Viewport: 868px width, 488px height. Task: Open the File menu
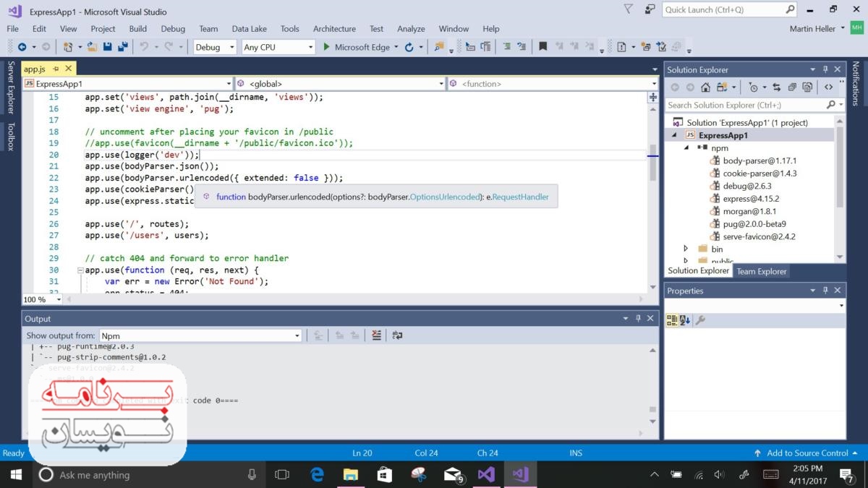[12, 29]
